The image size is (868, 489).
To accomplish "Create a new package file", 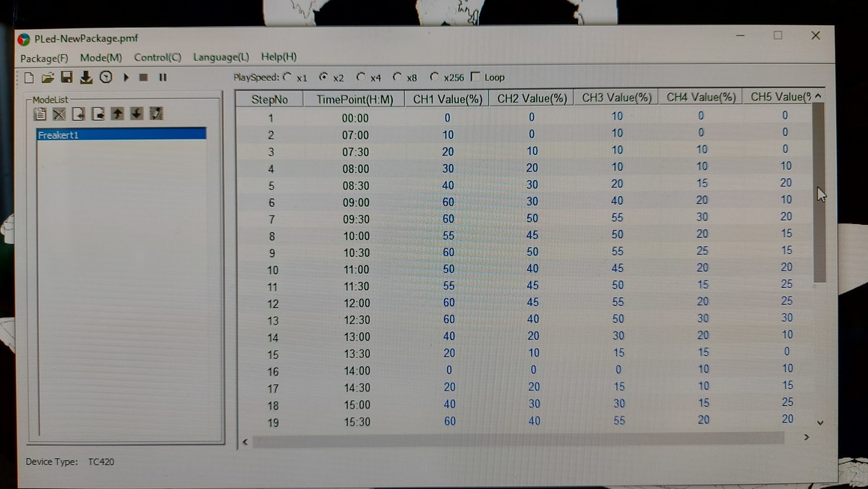I will 29,77.
